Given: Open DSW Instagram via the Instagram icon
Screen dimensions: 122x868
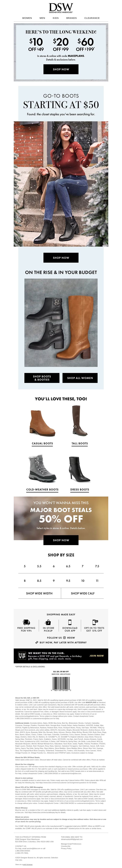Looking at the screenshot, I should click(x=64, y=638).
